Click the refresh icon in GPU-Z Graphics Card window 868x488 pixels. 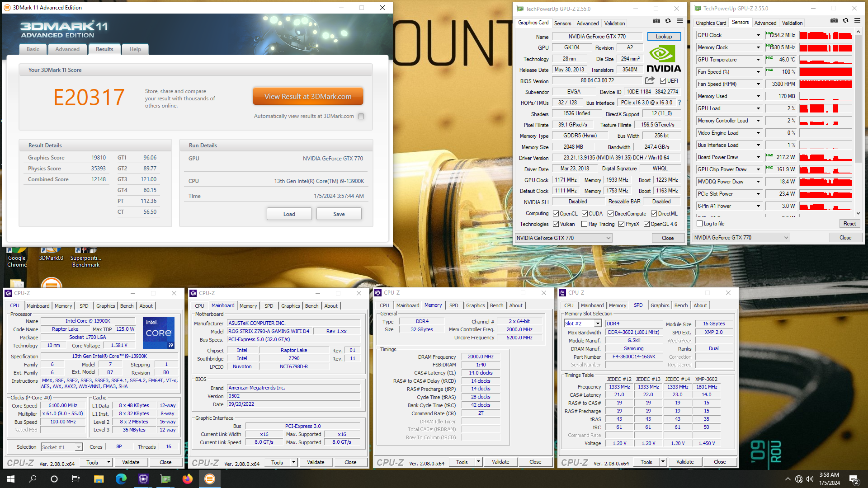pyautogui.click(x=668, y=21)
